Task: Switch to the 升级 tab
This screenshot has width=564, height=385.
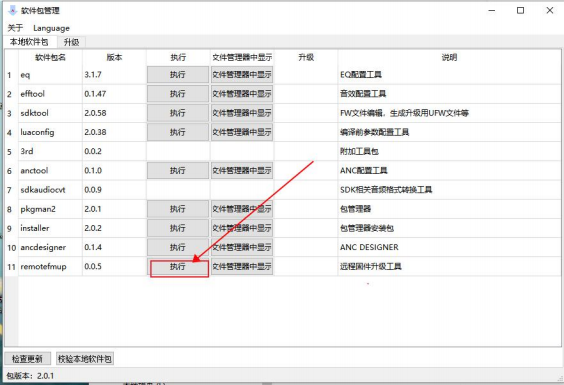Action: pos(71,42)
